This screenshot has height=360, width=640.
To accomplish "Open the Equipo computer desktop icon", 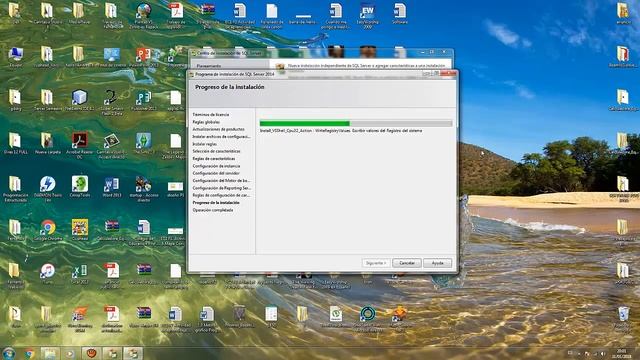I will click(15, 58).
